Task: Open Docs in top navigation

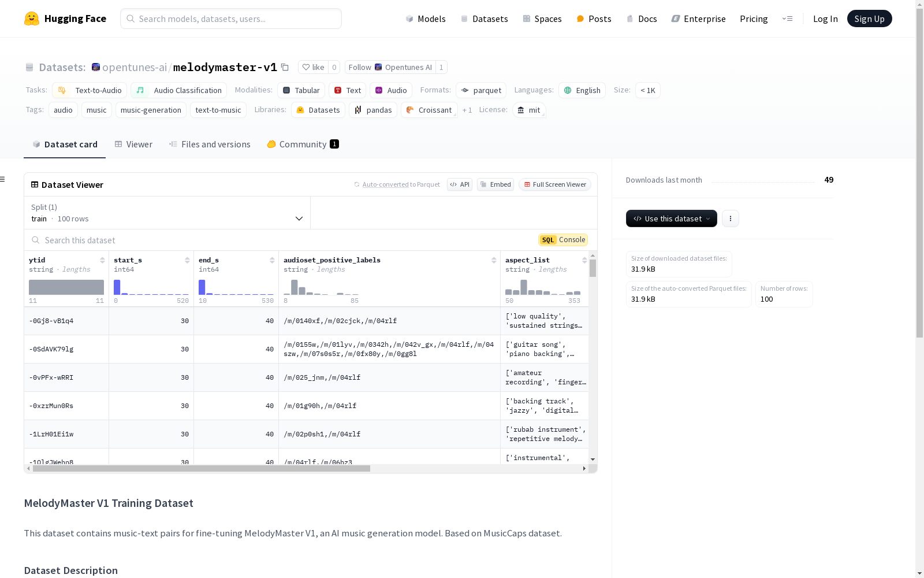Action: [x=642, y=18]
